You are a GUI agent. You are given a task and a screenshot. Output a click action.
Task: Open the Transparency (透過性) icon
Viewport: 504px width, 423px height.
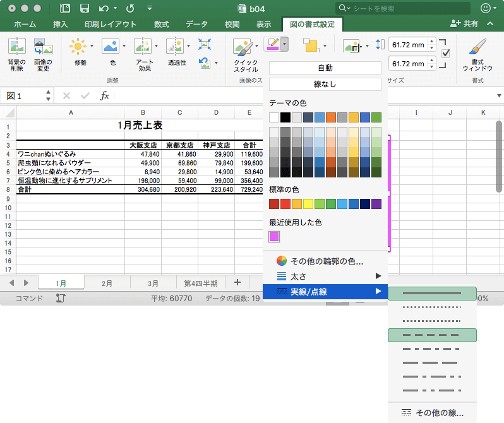(175, 46)
